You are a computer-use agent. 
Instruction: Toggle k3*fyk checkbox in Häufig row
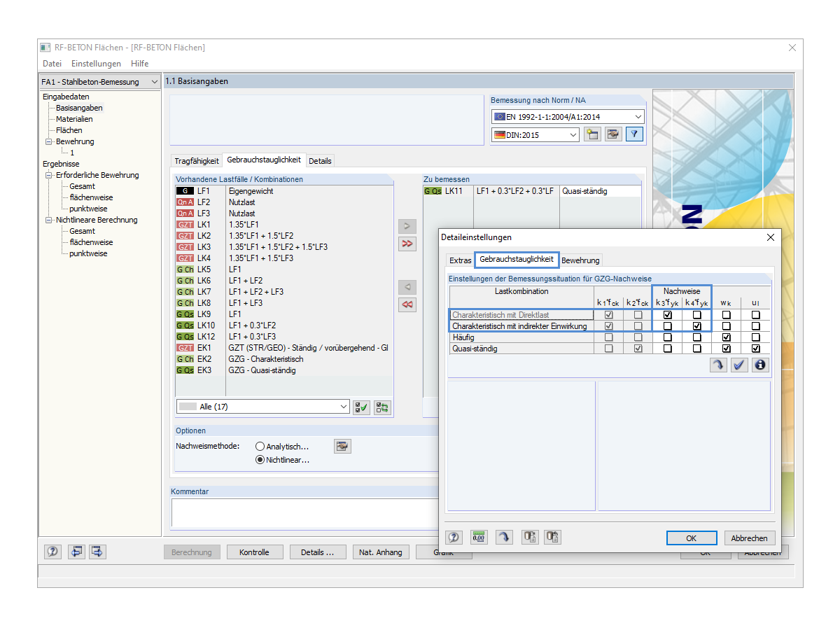[x=667, y=337]
